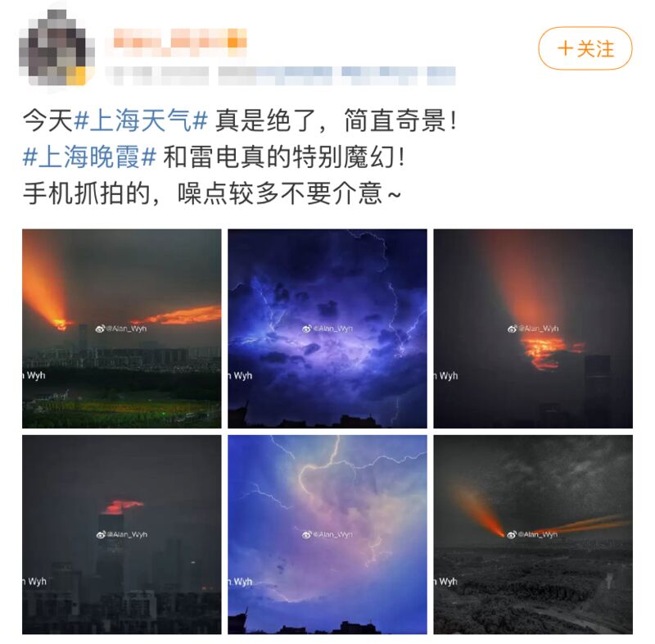Click the Weibo logo watermark on top-middle lightning photo
Viewport: 655px width, 644px height.
click(307, 329)
